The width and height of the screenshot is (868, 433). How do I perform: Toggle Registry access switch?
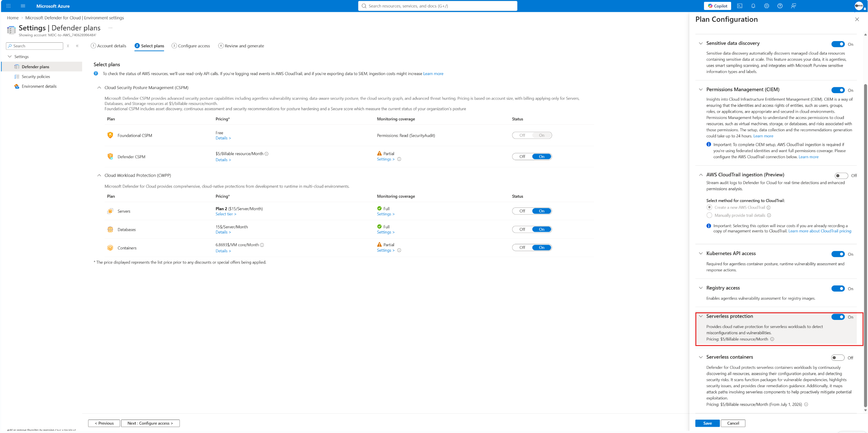838,288
